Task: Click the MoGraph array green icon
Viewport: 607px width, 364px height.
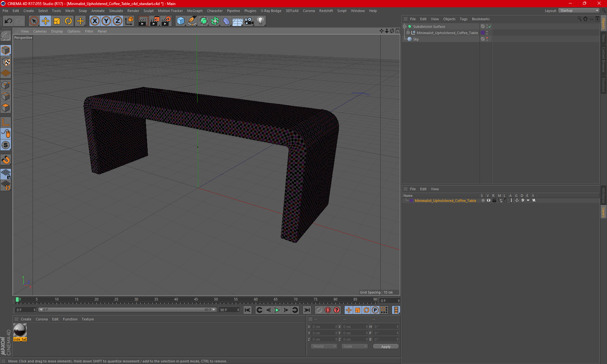Action: pos(215,21)
